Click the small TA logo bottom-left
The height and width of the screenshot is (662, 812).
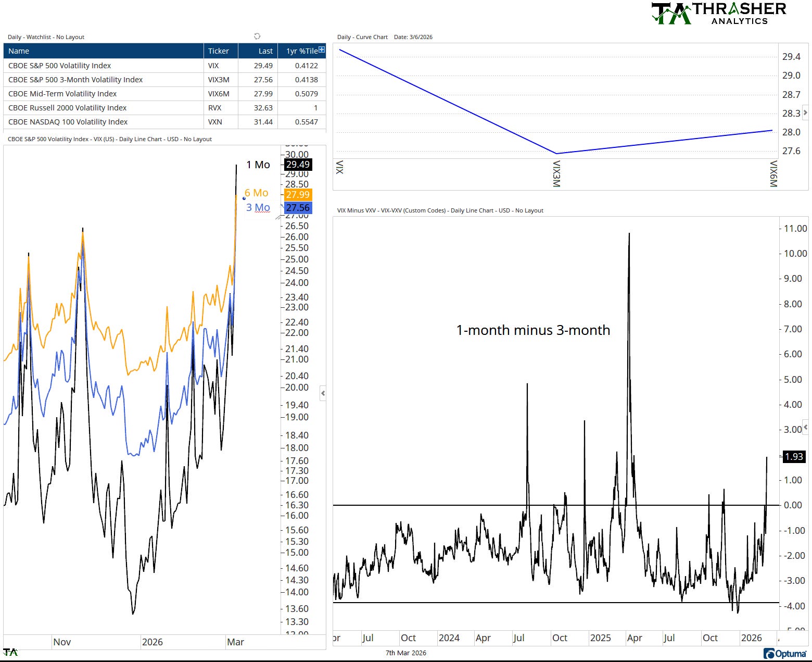[10, 652]
